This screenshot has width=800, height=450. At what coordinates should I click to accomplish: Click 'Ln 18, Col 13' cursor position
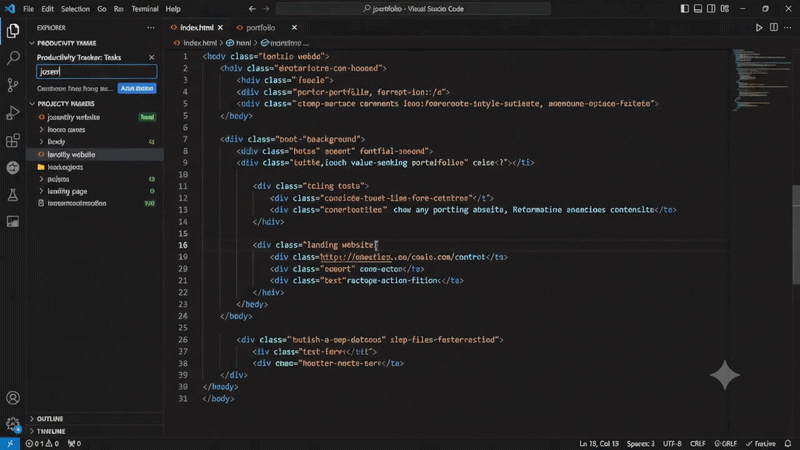pos(599,444)
